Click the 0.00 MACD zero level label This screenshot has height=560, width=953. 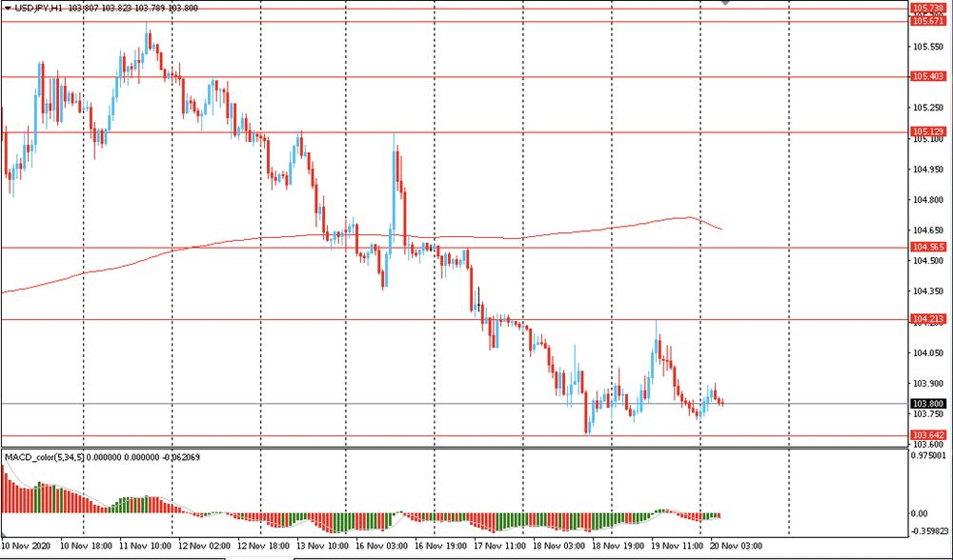[919, 514]
